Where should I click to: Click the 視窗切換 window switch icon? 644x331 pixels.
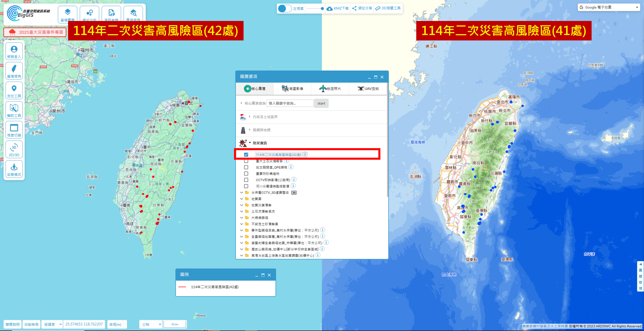click(14, 130)
